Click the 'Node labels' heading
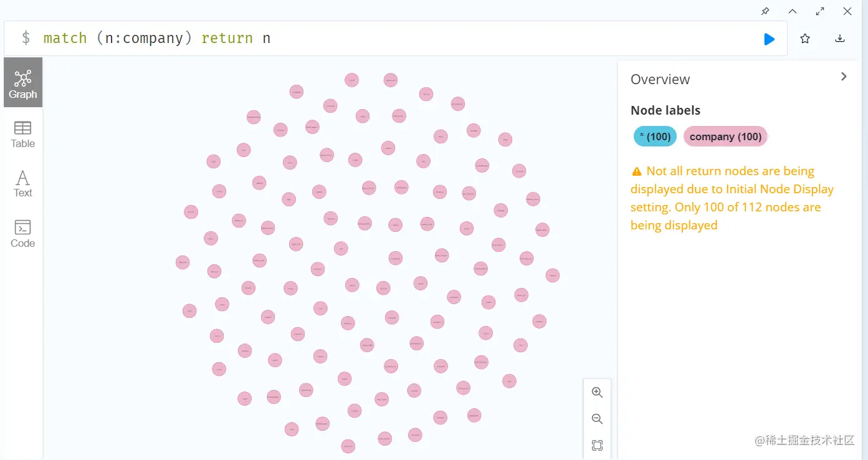Viewport: 868px width, 460px height. click(x=665, y=110)
